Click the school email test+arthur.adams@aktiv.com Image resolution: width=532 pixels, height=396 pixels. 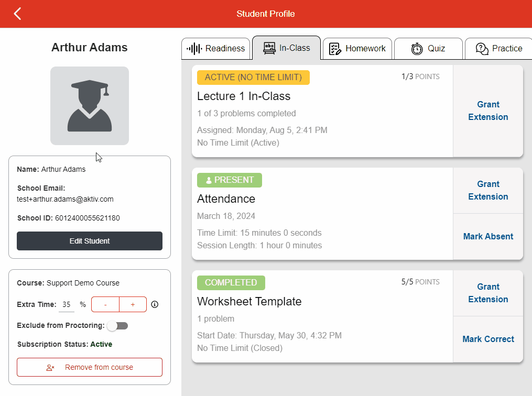(x=65, y=200)
